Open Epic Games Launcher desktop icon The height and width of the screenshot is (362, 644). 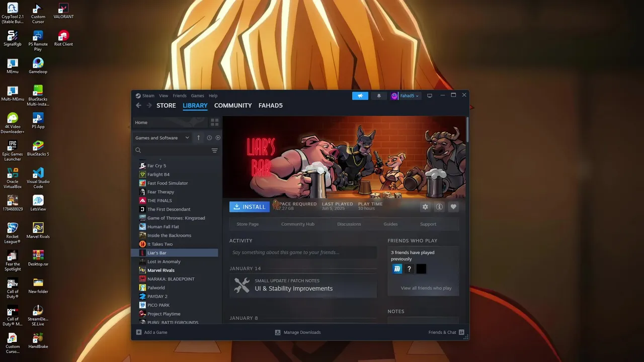click(x=13, y=151)
